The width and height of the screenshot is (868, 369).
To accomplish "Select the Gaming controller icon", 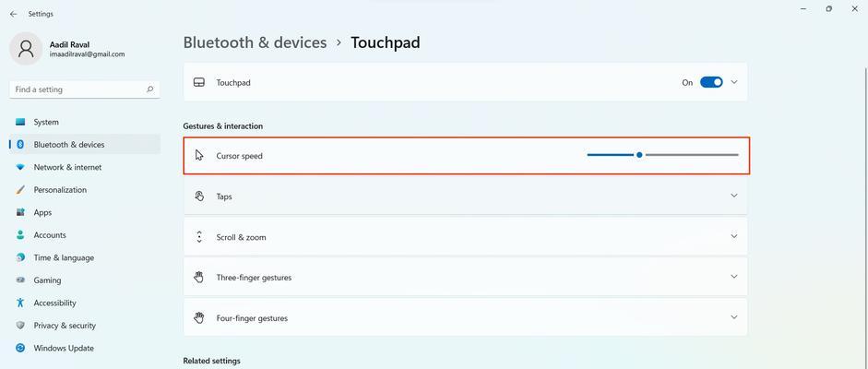I will [x=20, y=280].
